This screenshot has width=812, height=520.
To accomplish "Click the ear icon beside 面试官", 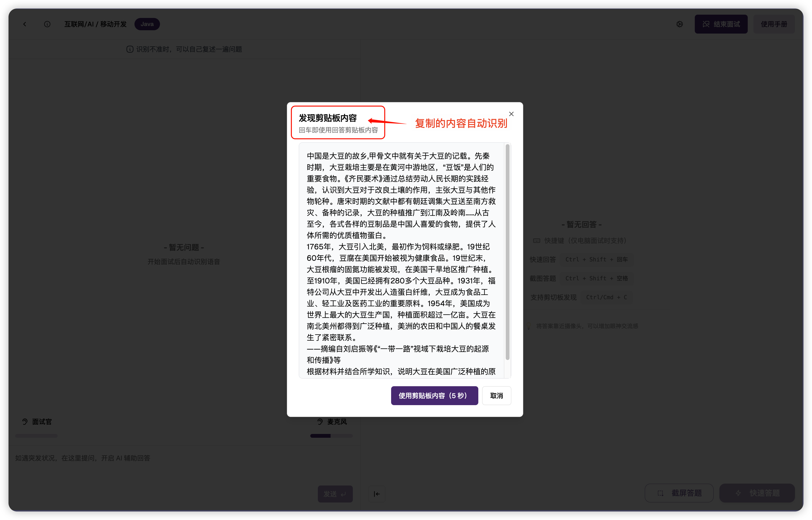I will pos(25,422).
